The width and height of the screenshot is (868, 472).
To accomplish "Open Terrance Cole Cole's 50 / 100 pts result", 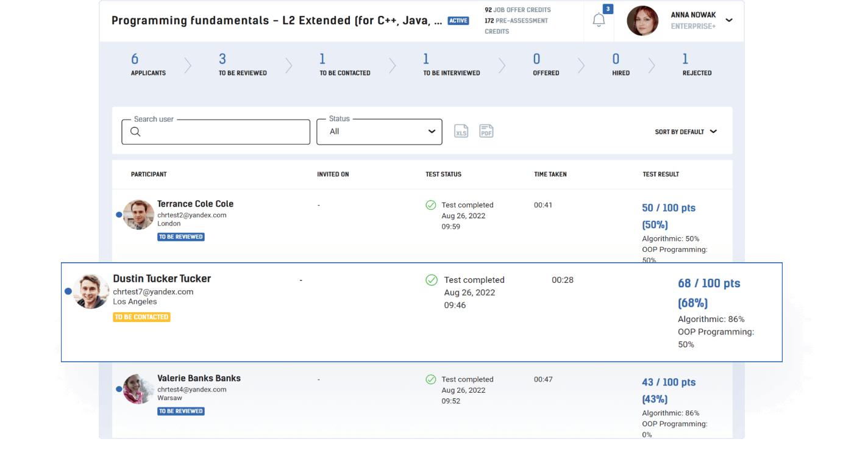I will 668,208.
